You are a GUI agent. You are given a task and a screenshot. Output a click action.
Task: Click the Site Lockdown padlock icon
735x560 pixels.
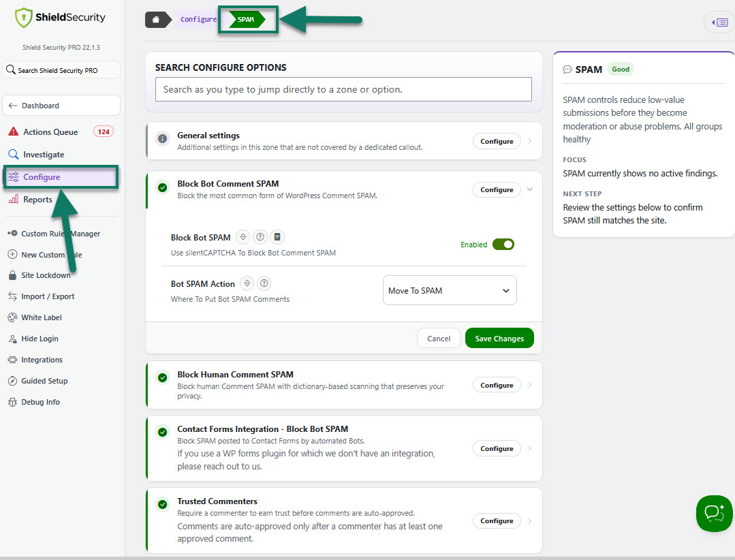click(x=12, y=275)
